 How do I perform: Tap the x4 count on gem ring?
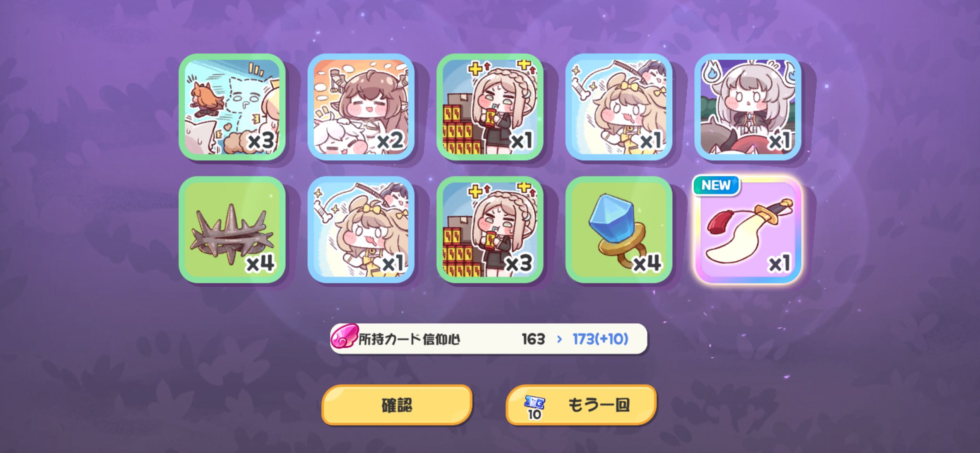click(x=647, y=263)
